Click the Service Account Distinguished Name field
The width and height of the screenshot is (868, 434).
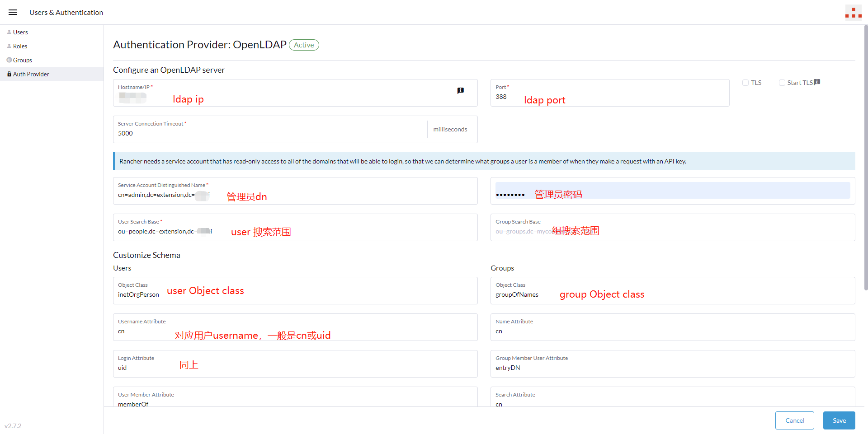(x=295, y=191)
